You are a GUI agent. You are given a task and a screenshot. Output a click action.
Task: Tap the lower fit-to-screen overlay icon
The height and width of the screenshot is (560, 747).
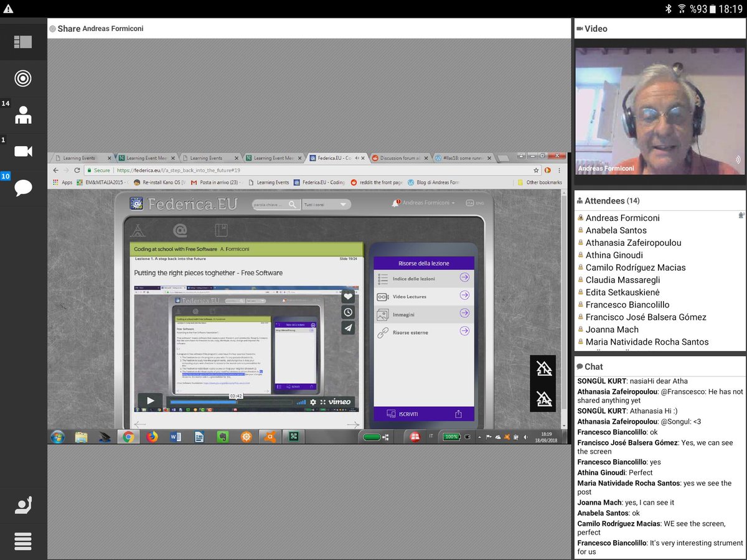544,398
